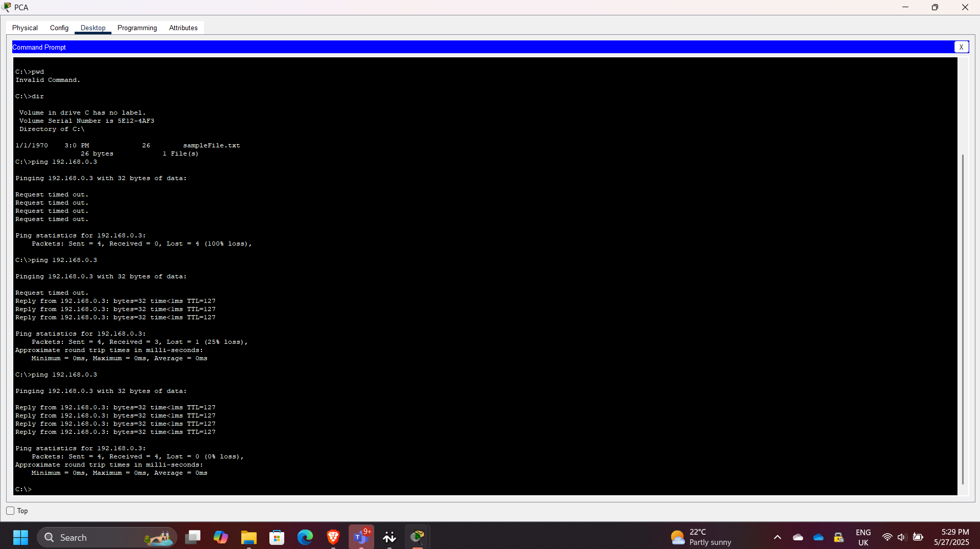Expand hidden icons in the system tray
Image resolution: width=980 pixels, height=549 pixels.
778,537
